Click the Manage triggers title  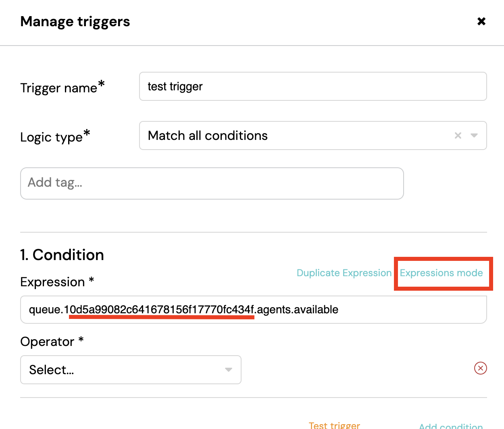pos(75,21)
